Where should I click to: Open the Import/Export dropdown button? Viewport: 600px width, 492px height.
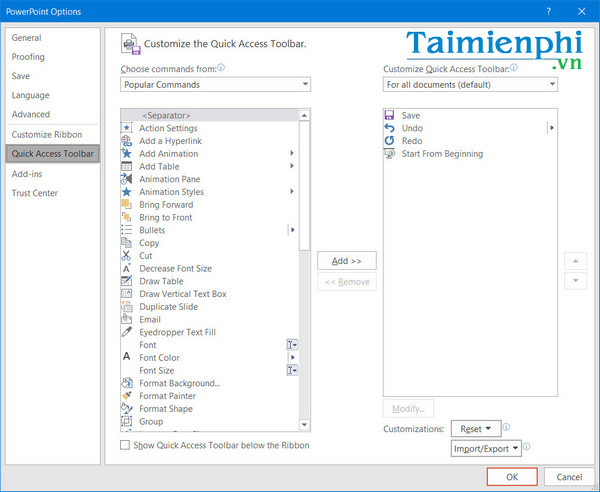tap(486, 448)
